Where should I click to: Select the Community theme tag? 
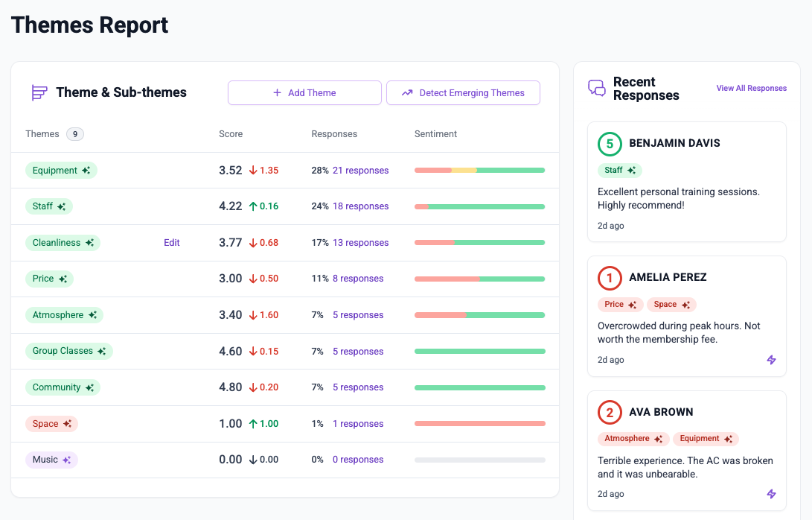tap(63, 387)
